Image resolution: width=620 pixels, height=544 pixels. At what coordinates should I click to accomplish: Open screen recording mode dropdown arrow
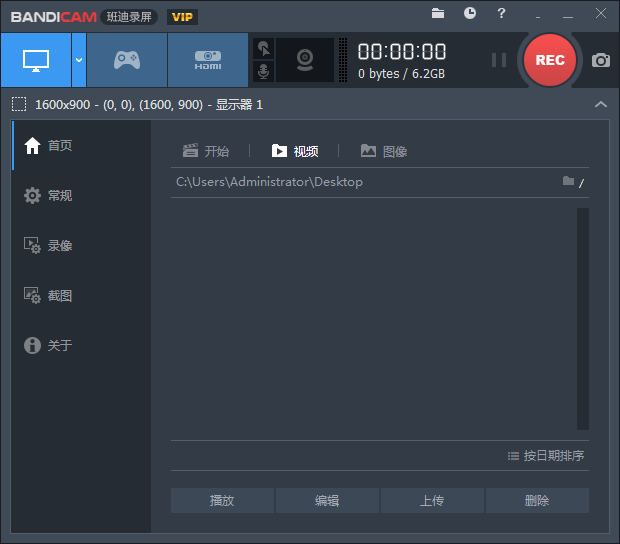tap(79, 60)
